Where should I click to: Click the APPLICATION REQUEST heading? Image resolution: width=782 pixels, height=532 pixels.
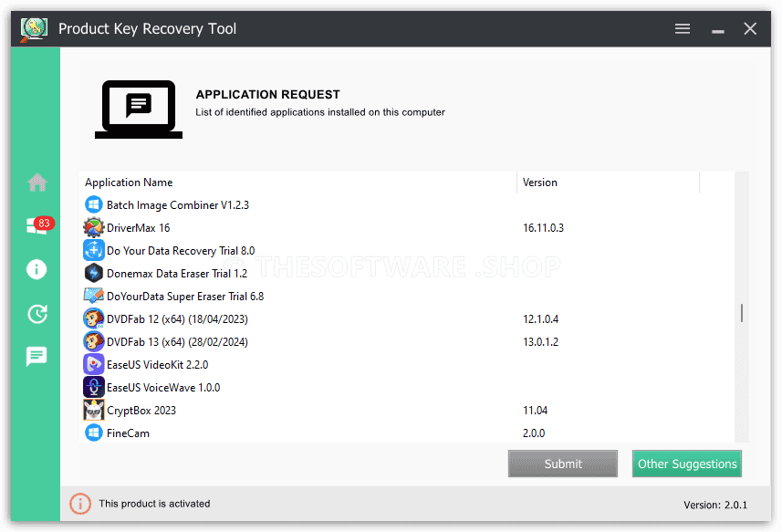pyautogui.click(x=268, y=94)
